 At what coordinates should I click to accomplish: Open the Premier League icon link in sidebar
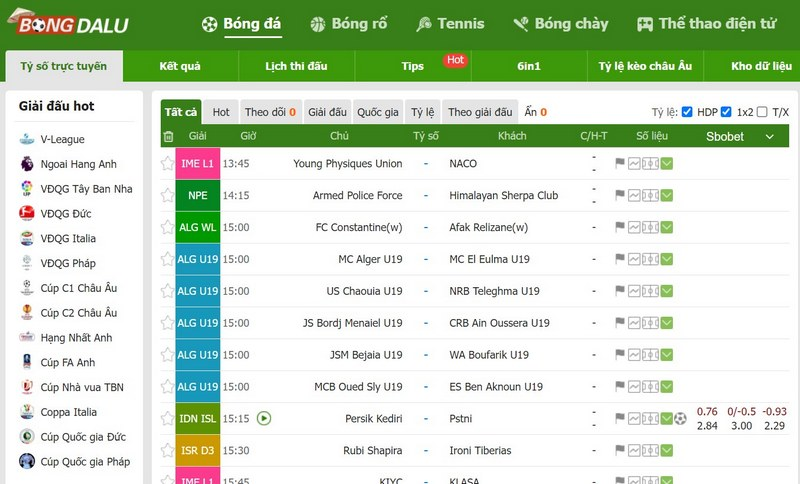pos(27,164)
